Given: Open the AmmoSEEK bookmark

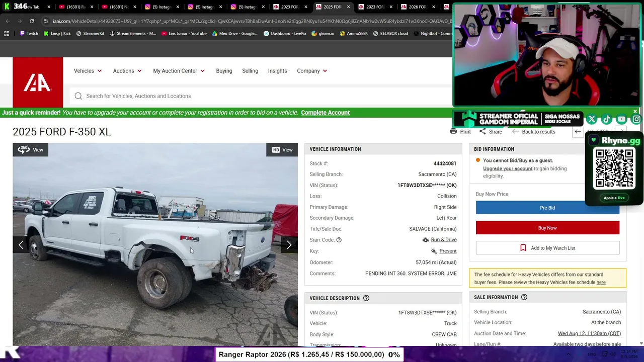Looking at the screenshot, I should click(354, 34).
